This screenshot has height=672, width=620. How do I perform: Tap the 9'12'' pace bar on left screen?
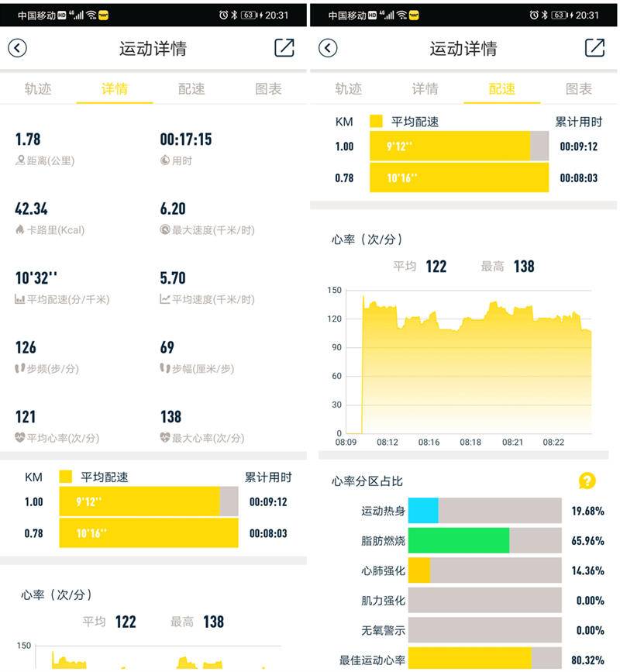coord(139,501)
